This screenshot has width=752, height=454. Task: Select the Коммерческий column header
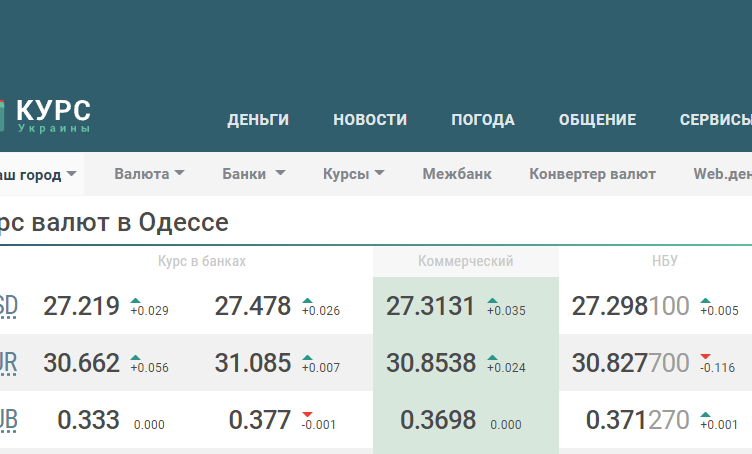[x=466, y=261]
